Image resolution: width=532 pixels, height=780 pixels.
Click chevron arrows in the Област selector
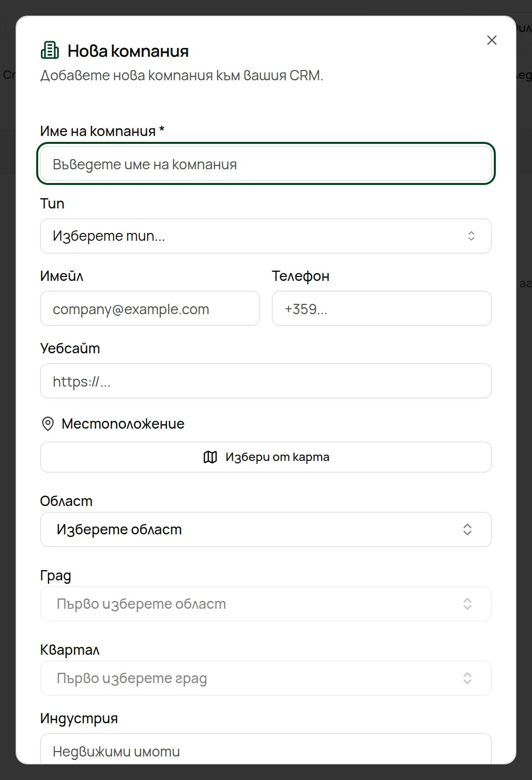coord(467,529)
